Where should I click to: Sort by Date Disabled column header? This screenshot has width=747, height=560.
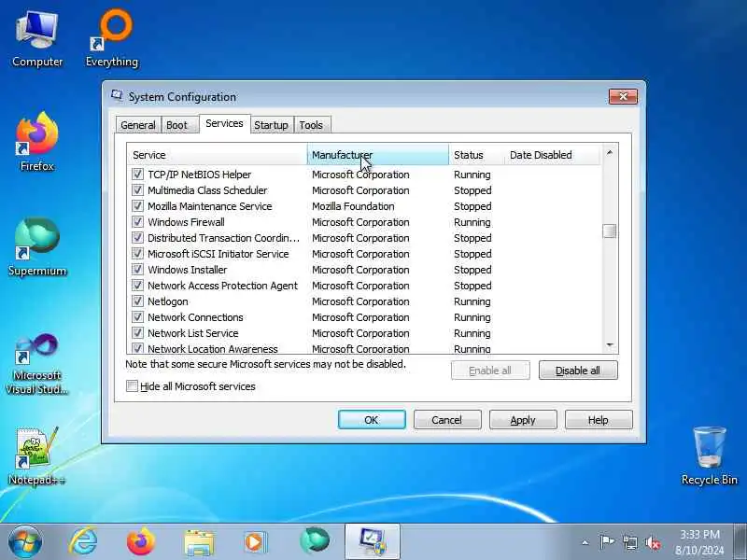(552, 155)
